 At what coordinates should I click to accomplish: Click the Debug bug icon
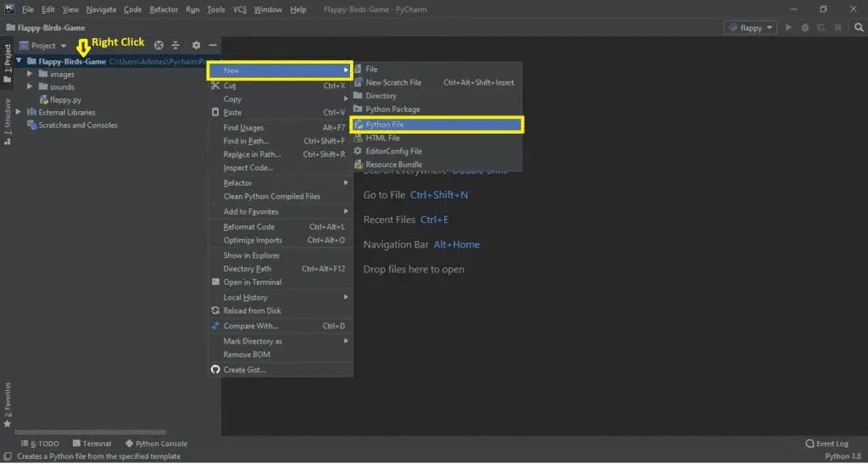tap(804, 27)
